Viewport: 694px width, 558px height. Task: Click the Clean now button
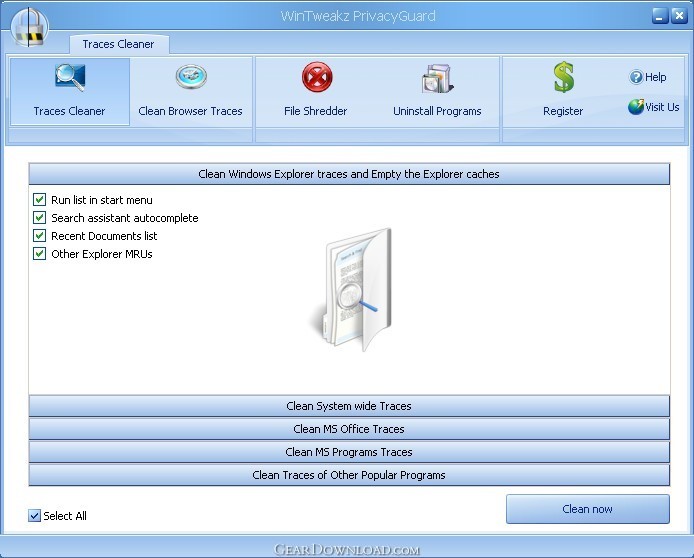[x=588, y=509]
